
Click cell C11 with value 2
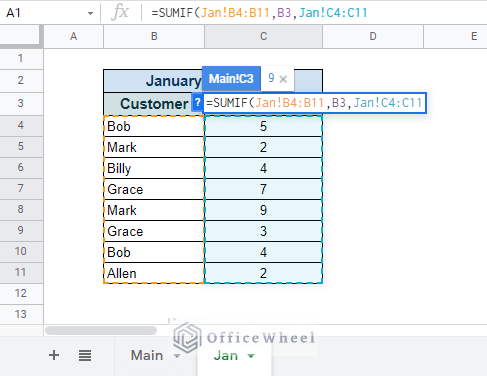(x=263, y=273)
